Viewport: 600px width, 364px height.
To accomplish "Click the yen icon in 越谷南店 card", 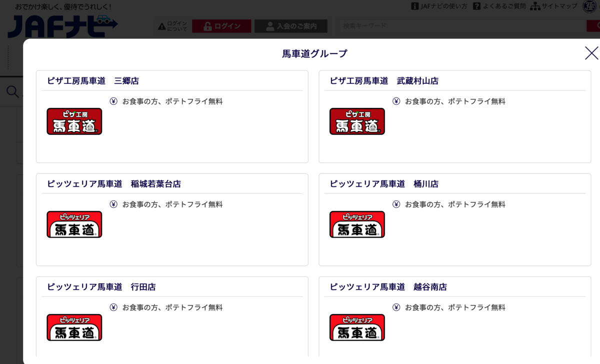I will pos(396,308).
